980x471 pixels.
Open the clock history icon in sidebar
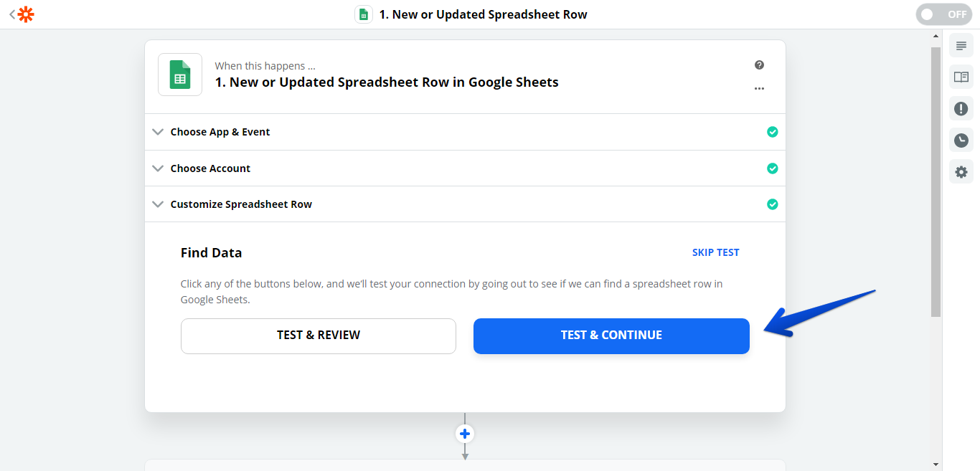tap(961, 141)
